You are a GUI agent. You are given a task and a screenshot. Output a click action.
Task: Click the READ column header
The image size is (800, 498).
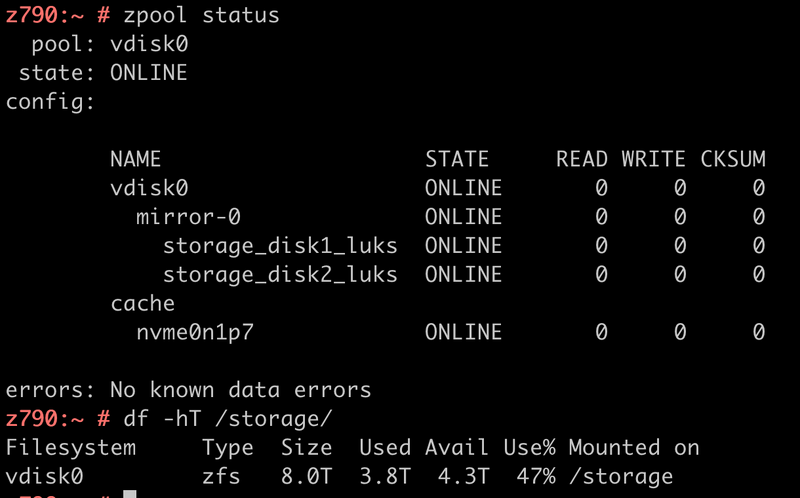pyautogui.click(x=582, y=159)
